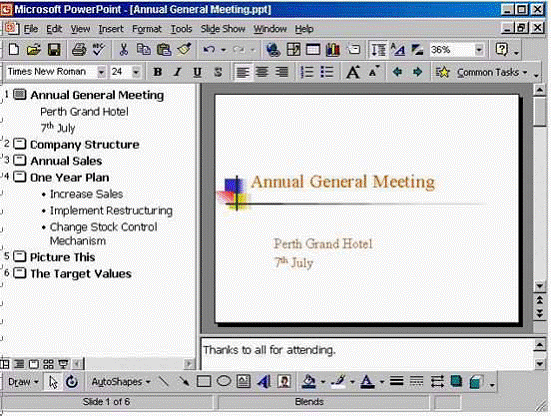
Task: Open the Slide Show menu
Action: 223,29
